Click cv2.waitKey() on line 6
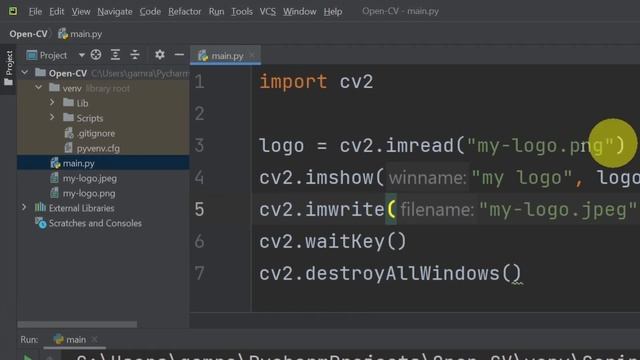Viewport: 640px width, 360px height. click(333, 242)
